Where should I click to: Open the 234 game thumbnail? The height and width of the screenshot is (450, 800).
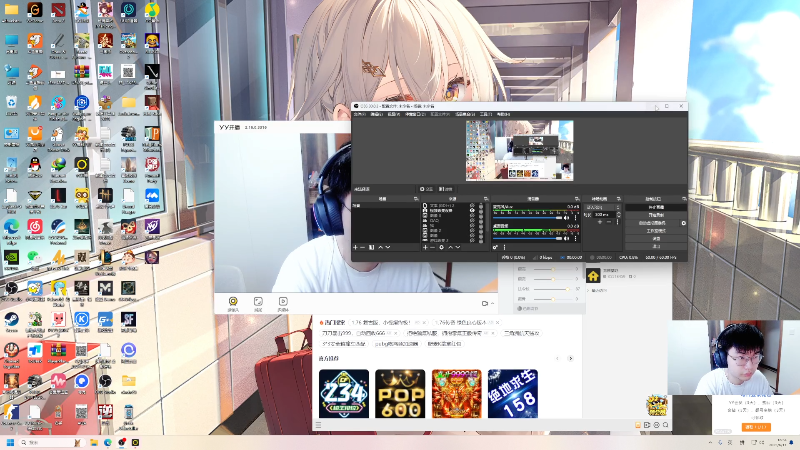344,393
